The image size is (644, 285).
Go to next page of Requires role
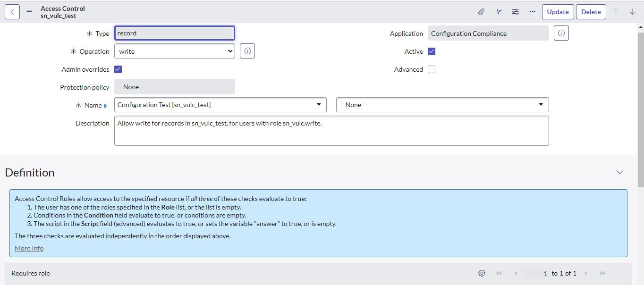[x=586, y=273]
